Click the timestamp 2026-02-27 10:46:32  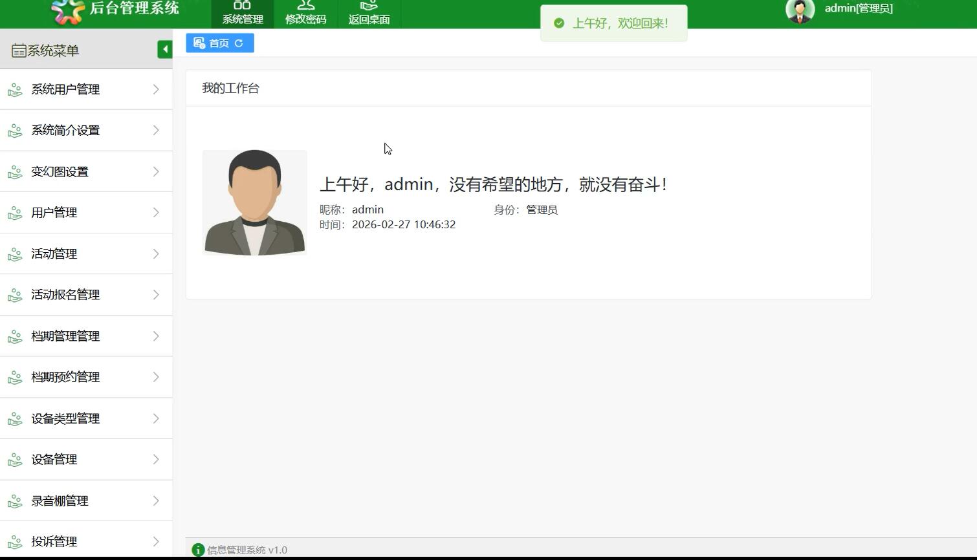pos(404,224)
